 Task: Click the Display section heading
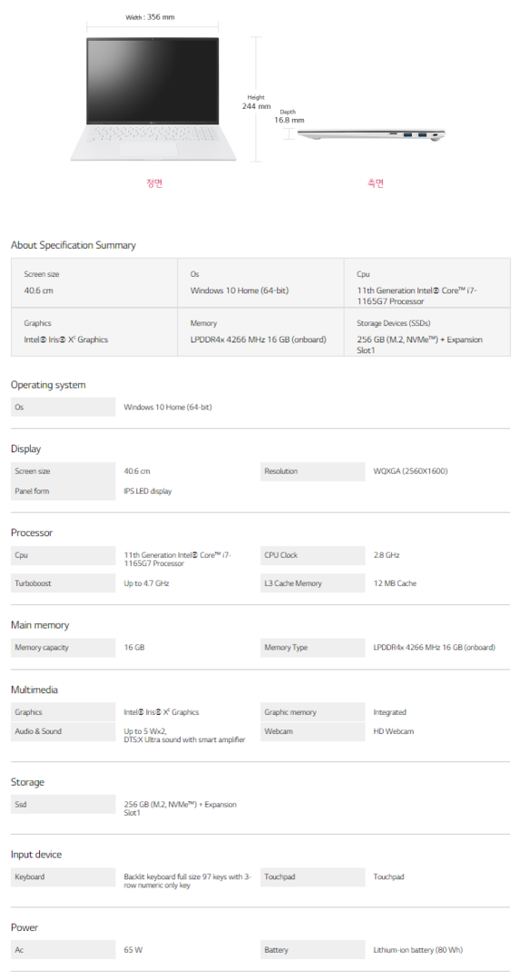(x=25, y=449)
